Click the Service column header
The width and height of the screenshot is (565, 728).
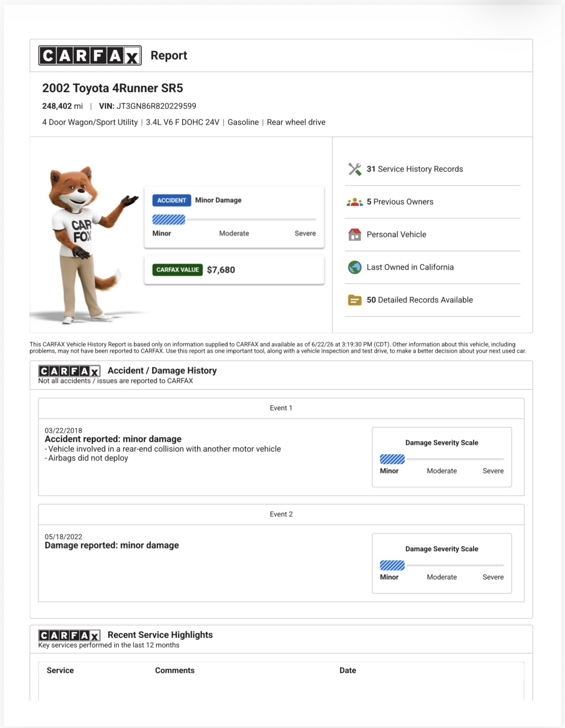pyautogui.click(x=60, y=670)
